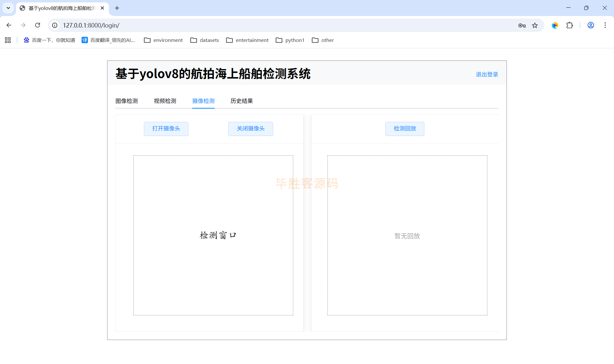Click the browser back arrow
This screenshot has height=364, width=614.
point(9,25)
